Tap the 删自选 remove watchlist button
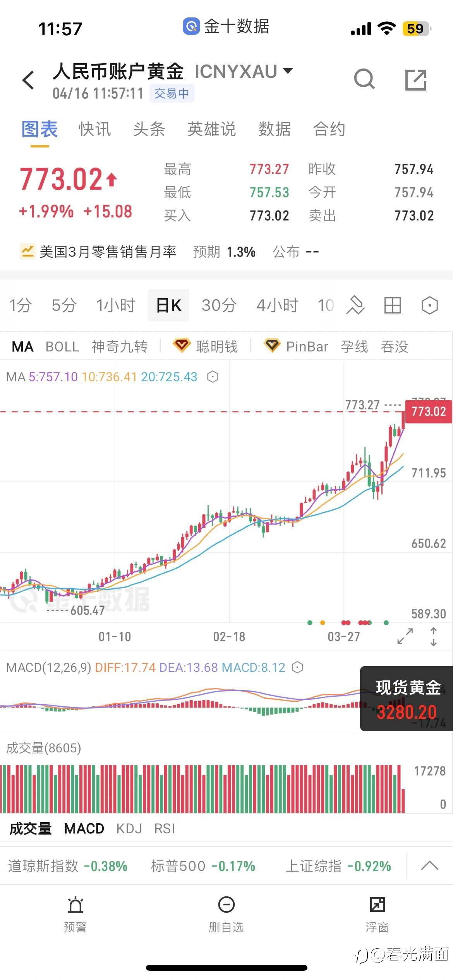This screenshot has height=980, width=453. (x=226, y=915)
